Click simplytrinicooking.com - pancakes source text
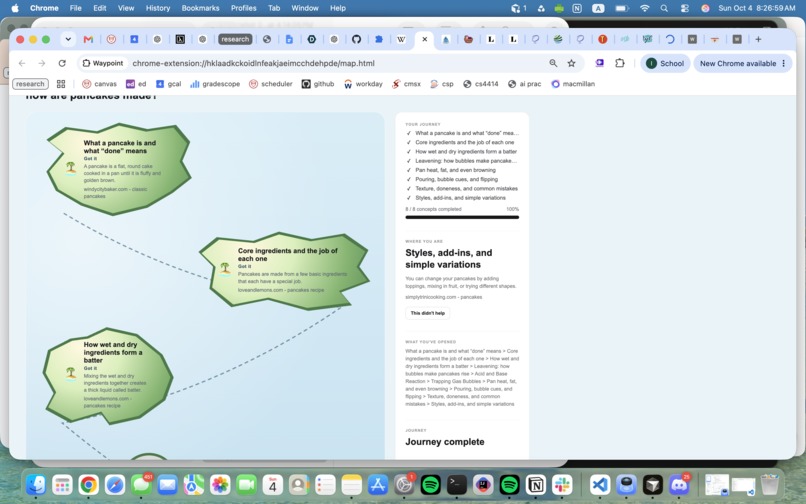This screenshot has width=806, height=504. tap(444, 297)
